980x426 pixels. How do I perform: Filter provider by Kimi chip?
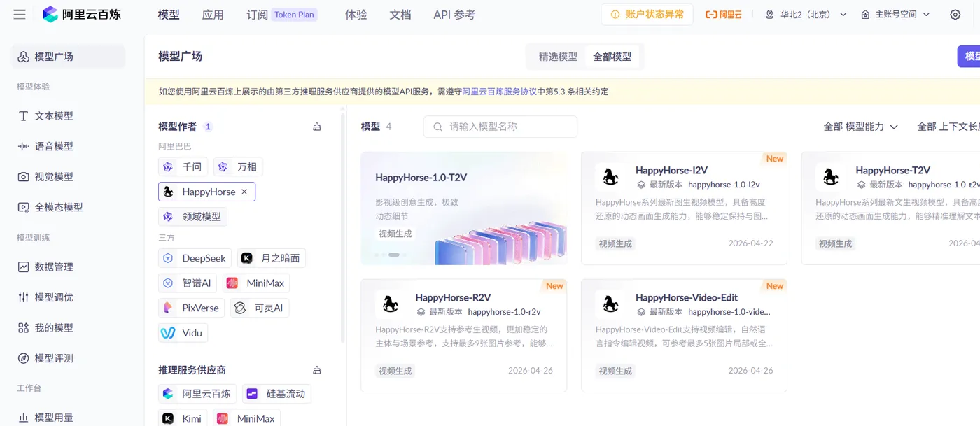click(x=183, y=418)
